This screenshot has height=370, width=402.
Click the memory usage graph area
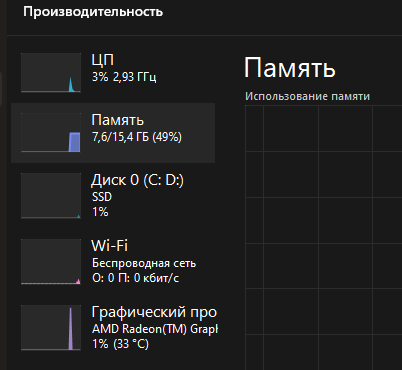click(x=323, y=237)
